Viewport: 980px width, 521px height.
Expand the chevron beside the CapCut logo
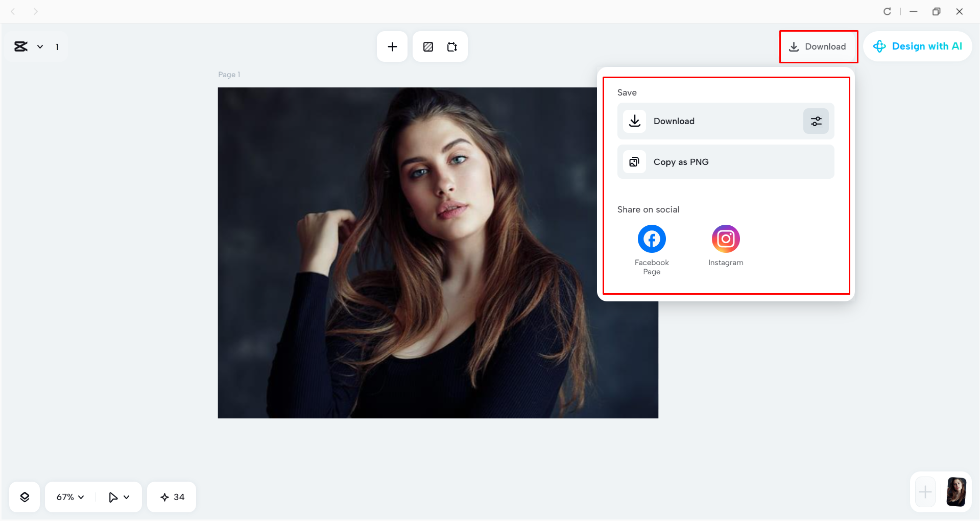[40, 47]
